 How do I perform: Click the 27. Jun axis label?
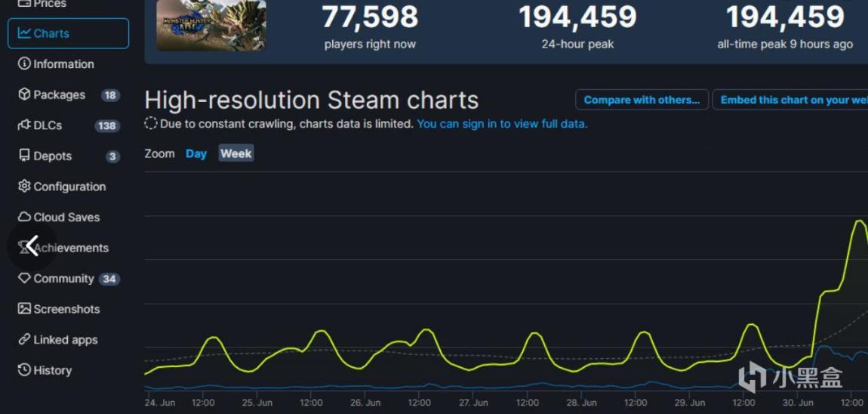point(472,403)
